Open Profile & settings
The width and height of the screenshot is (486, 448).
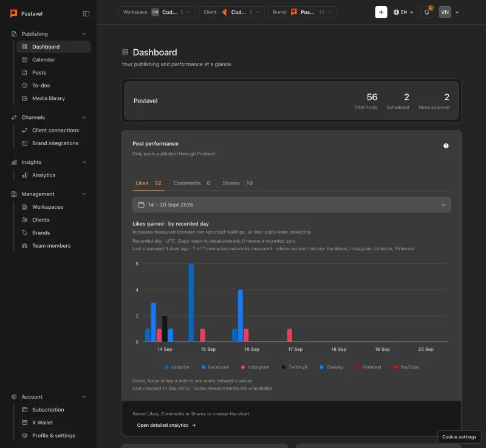[53, 436]
